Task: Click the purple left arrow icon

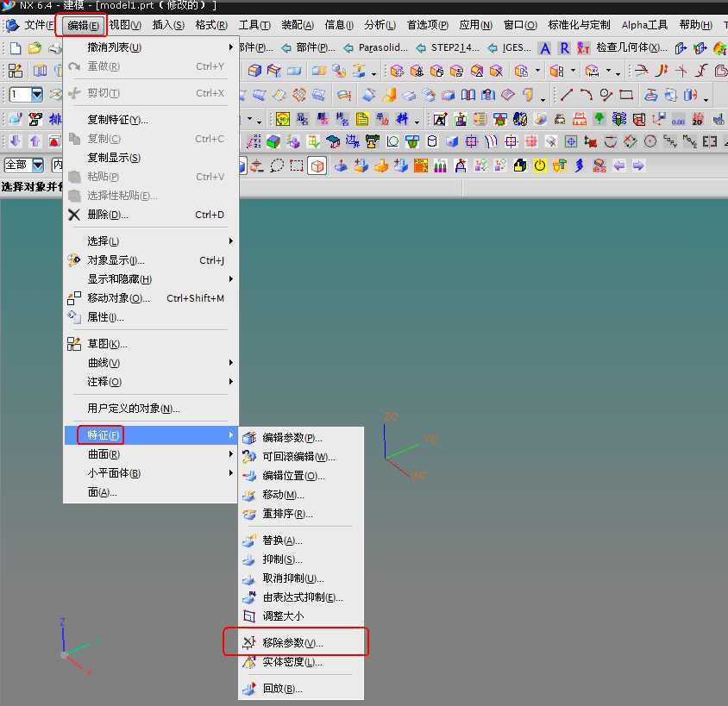Action: pyautogui.click(x=619, y=166)
